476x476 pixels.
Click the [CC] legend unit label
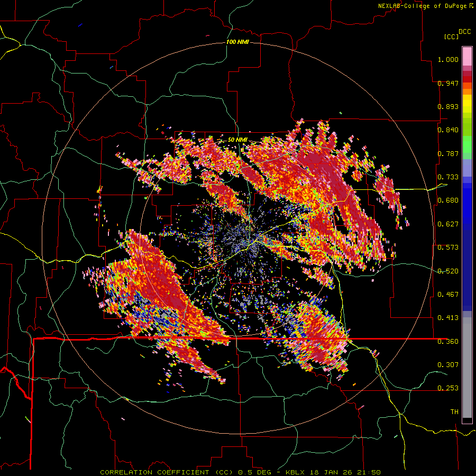pyautogui.click(x=451, y=36)
